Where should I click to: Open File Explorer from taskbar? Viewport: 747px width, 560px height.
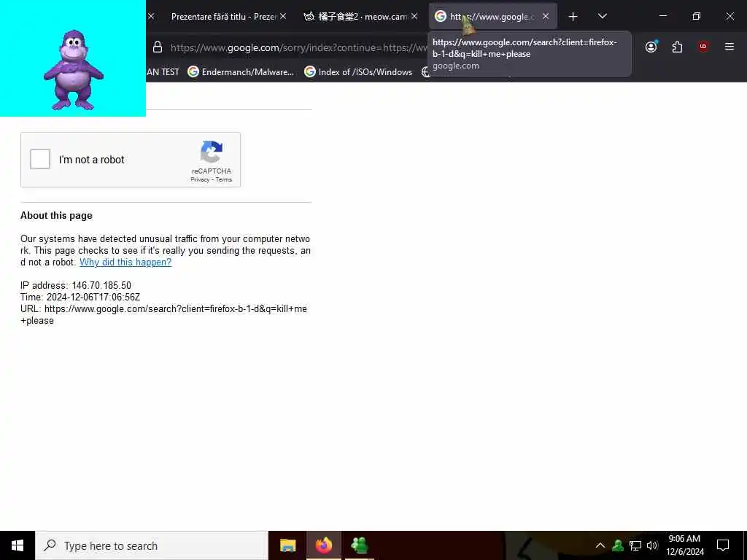click(287, 545)
